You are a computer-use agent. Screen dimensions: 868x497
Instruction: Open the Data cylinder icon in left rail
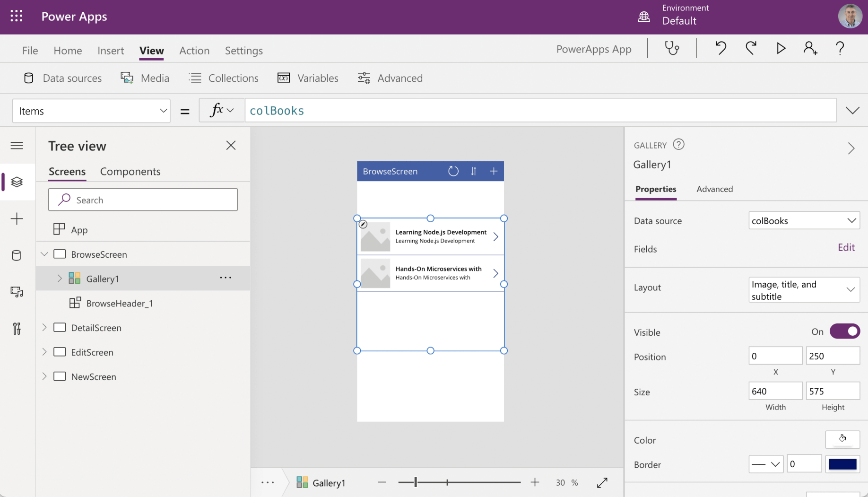coord(17,255)
